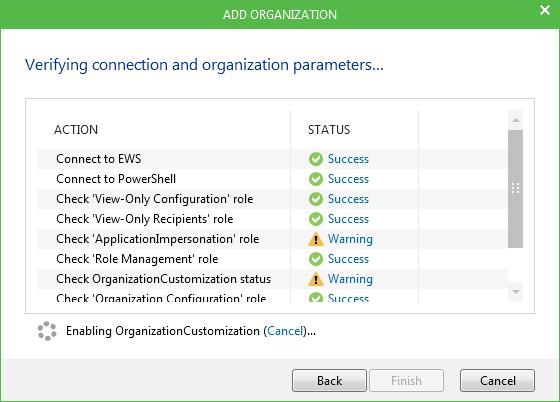Click the checkmark icon for 'Role Management' role
Image resolution: width=560 pixels, height=402 pixels.
coord(316,259)
